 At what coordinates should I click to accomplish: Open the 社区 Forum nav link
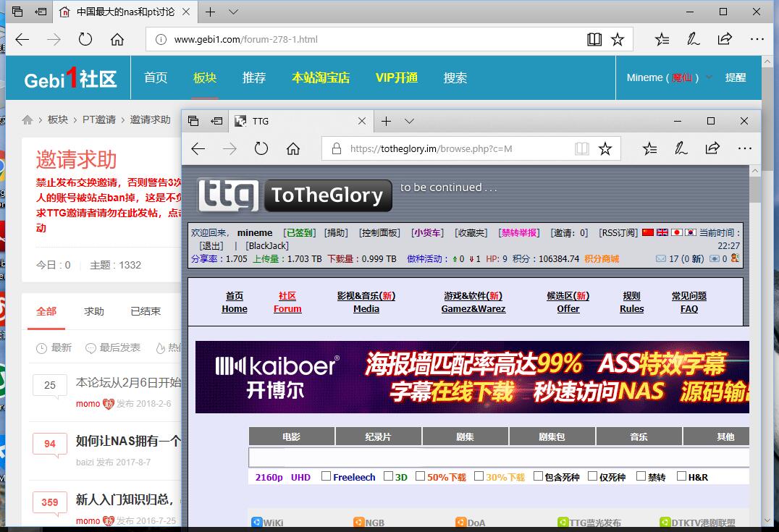click(x=287, y=302)
